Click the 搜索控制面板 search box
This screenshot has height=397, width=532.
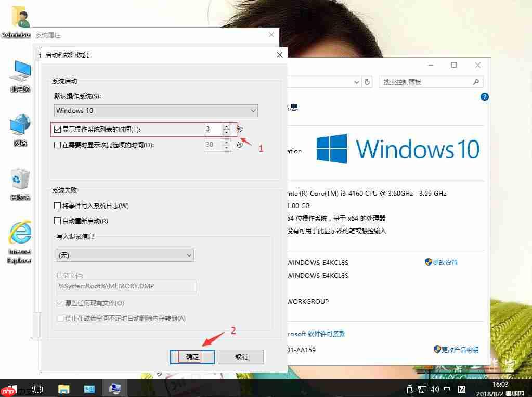coord(431,82)
